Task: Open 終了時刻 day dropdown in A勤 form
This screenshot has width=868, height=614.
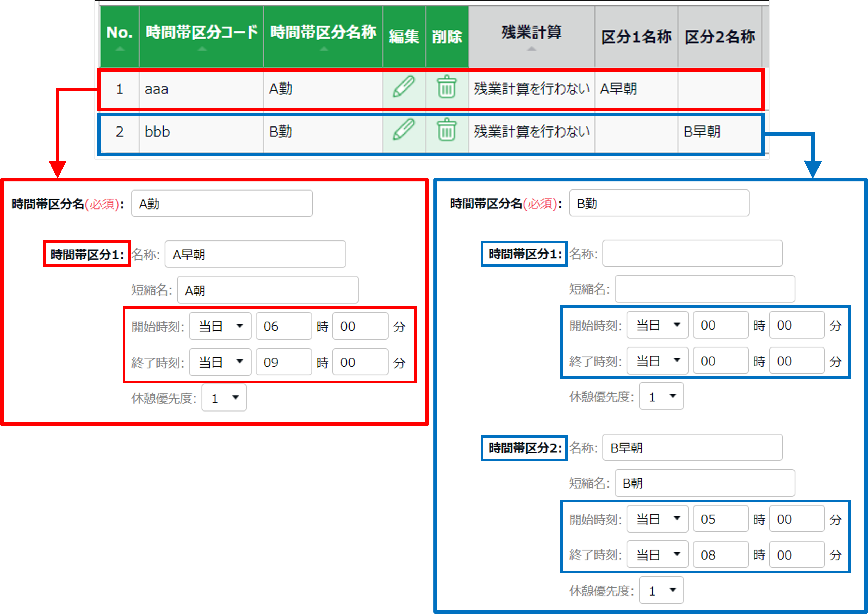Action: point(220,362)
